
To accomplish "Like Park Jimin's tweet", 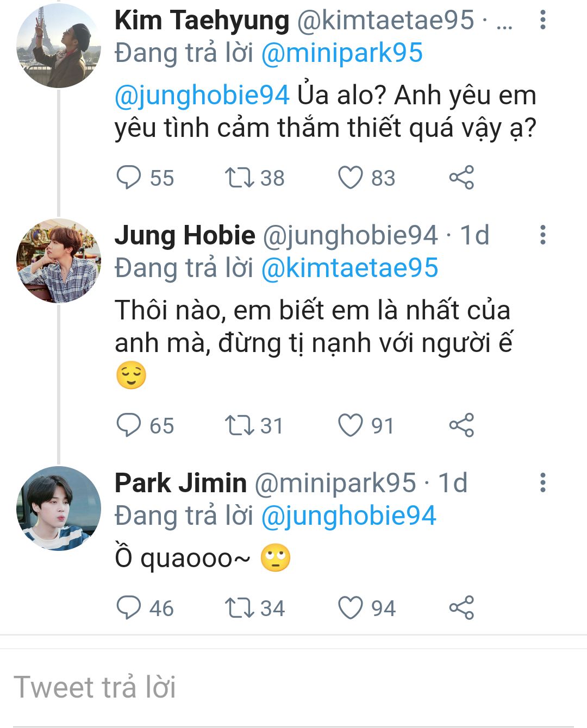I will click(351, 608).
